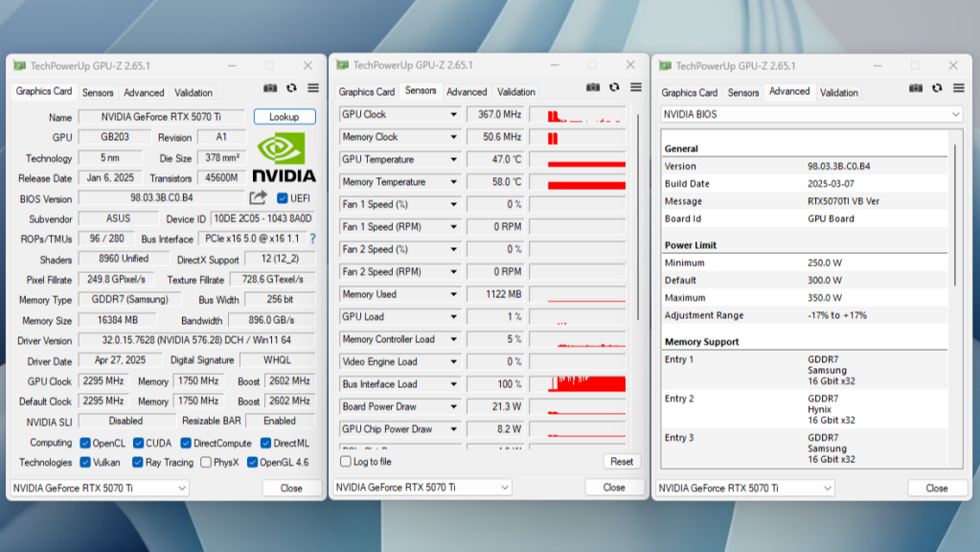Click the Memory Temperature graph
The height and width of the screenshot is (552, 980).
[578, 182]
